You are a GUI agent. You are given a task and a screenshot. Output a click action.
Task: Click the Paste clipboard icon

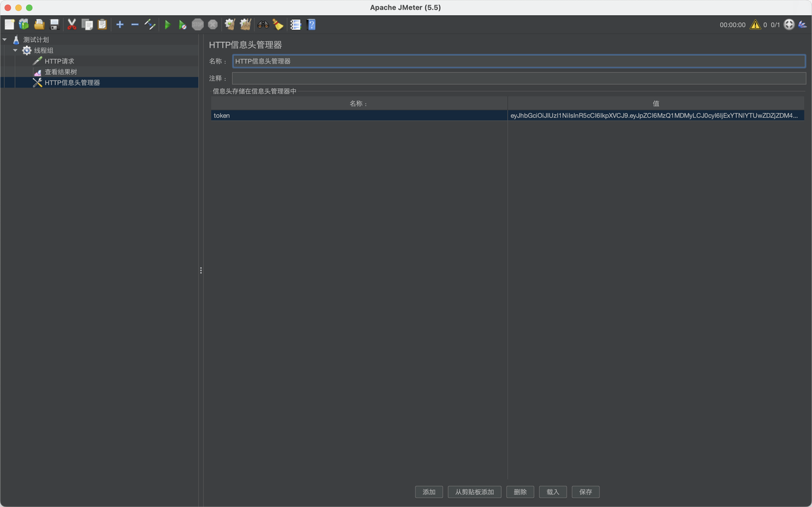click(102, 24)
